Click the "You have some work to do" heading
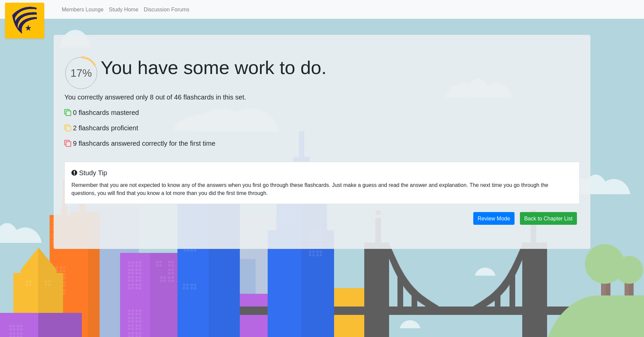This screenshot has width=644, height=337. click(x=213, y=68)
